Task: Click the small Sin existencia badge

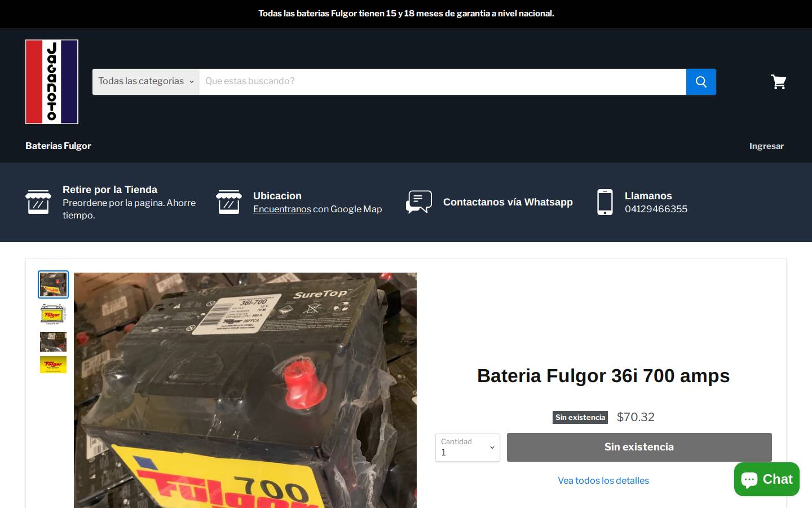Action: click(580, 417)
